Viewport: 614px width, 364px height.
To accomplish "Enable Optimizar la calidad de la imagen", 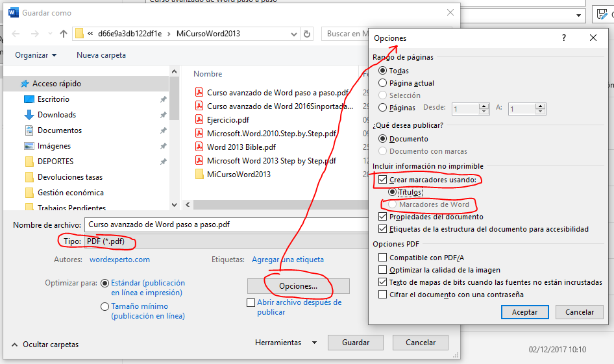I will (x=382, y=270).
